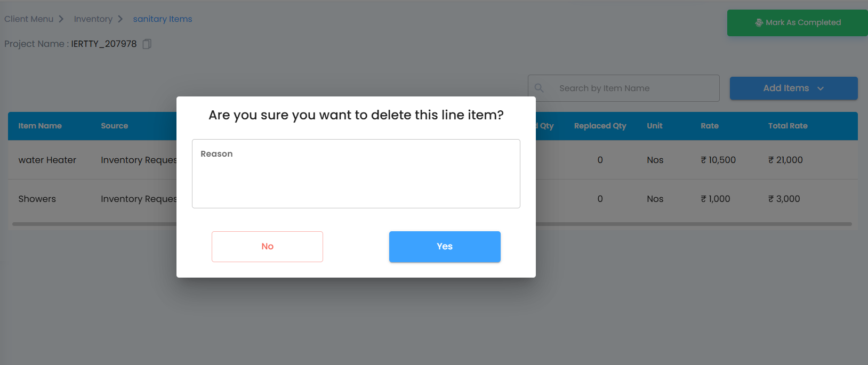Expand the Add Items dropdown arrow

point(821,88)
